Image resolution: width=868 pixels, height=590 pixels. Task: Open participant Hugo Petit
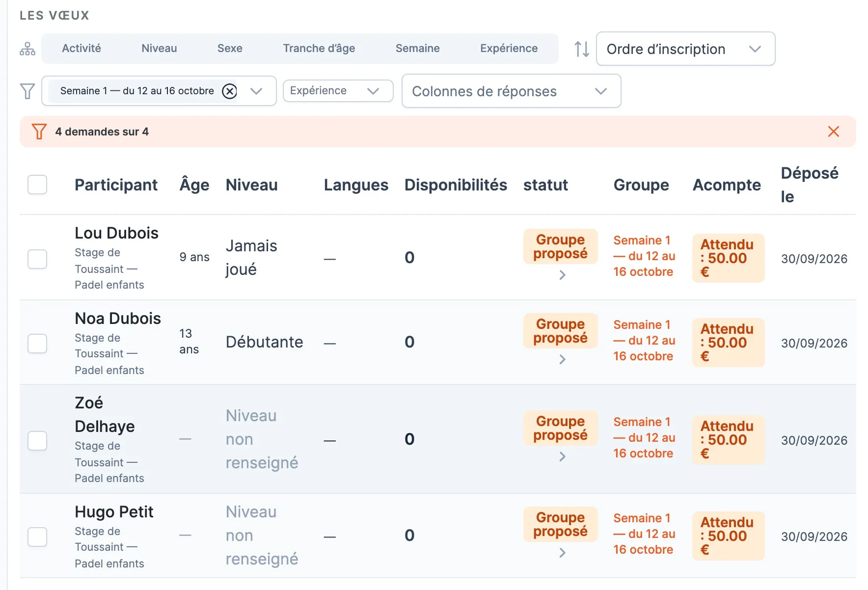(114, 511)
